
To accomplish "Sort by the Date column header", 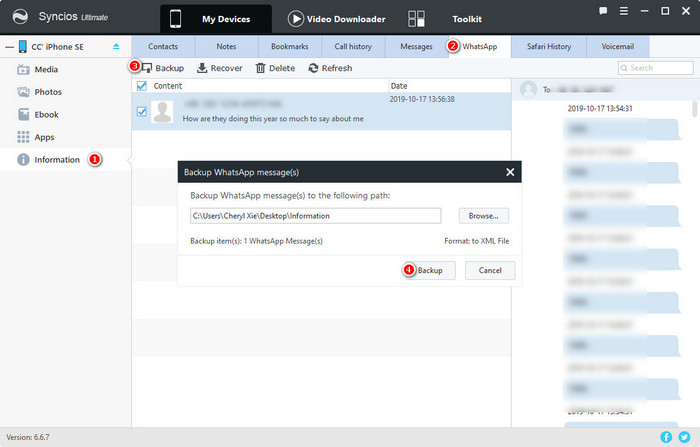I will (399, 86).
